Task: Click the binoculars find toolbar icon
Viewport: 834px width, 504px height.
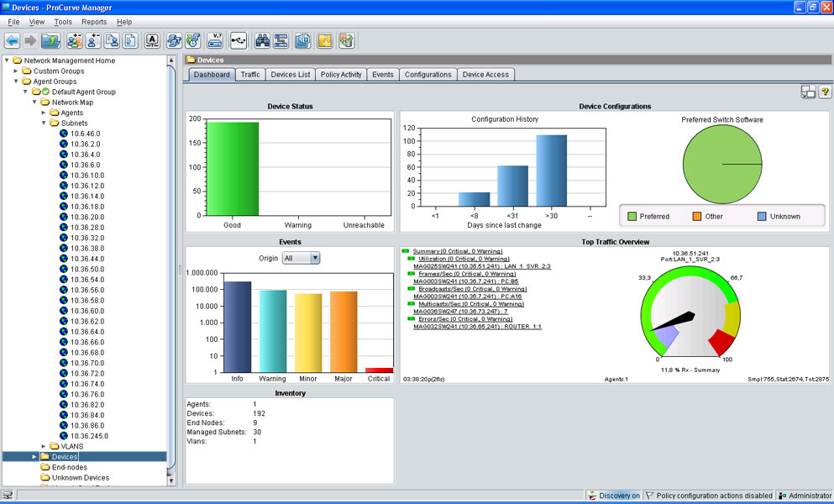Action: [262, 40]
